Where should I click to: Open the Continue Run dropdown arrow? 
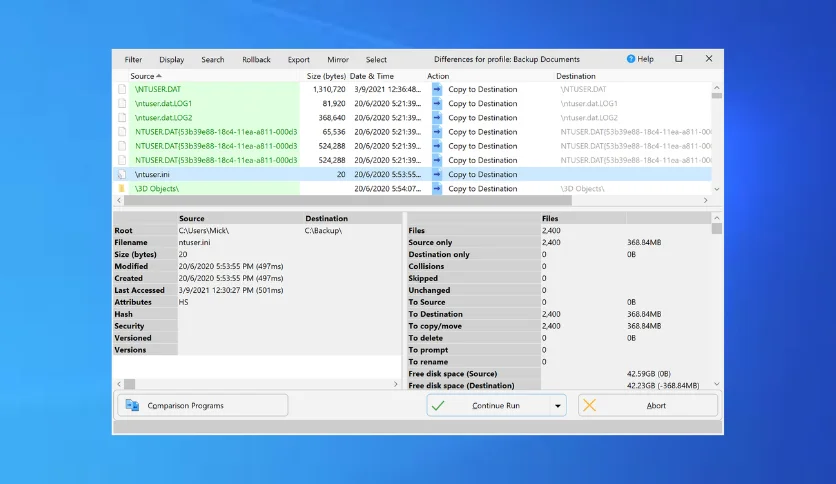(558, 406)
